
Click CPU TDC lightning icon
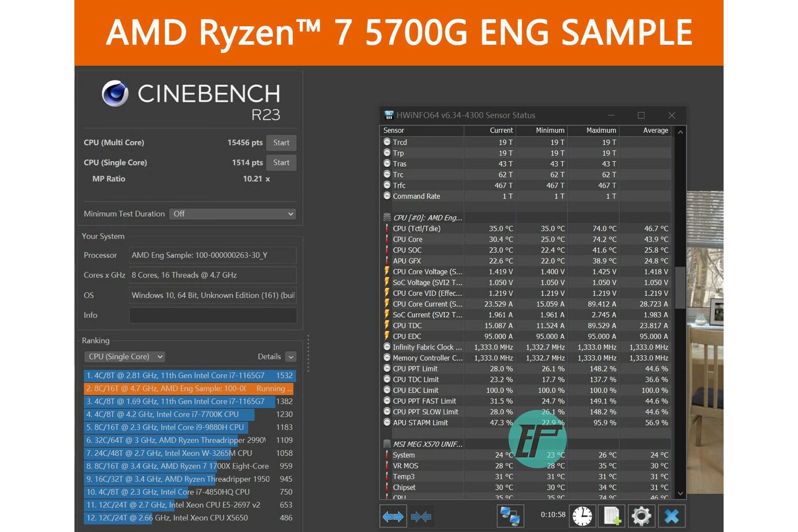click(387, 325)
